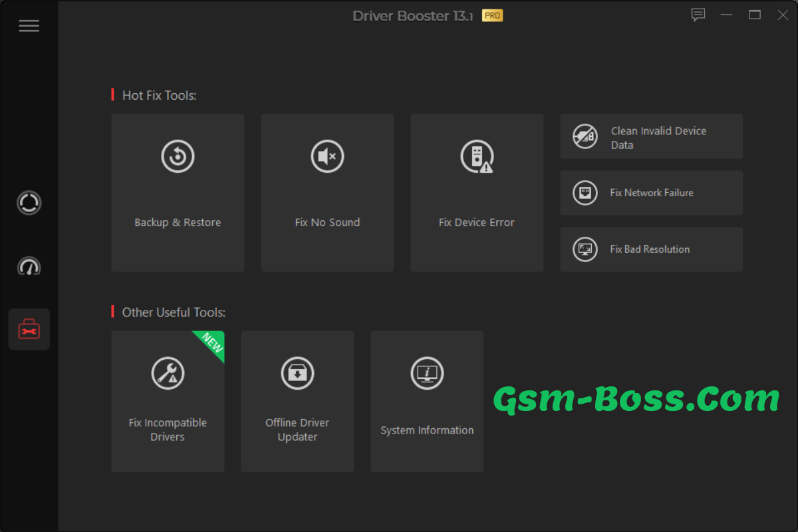
Task: Open Backup & Restore text label
Action: point(178,223)
